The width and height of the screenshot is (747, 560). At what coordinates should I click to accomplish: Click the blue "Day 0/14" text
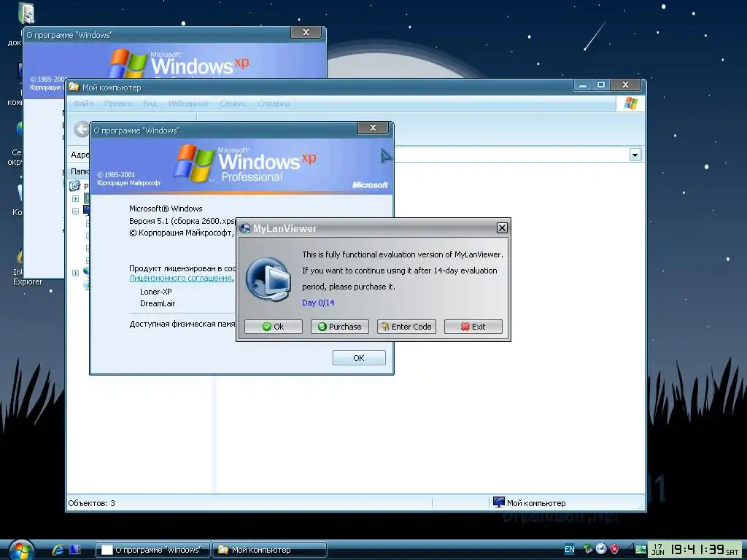tap(318, 303)
